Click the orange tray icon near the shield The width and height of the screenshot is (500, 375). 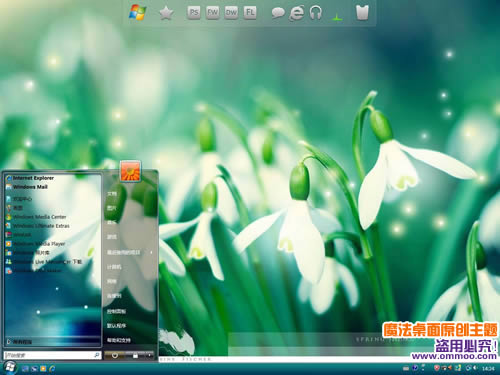click(450, 368)
